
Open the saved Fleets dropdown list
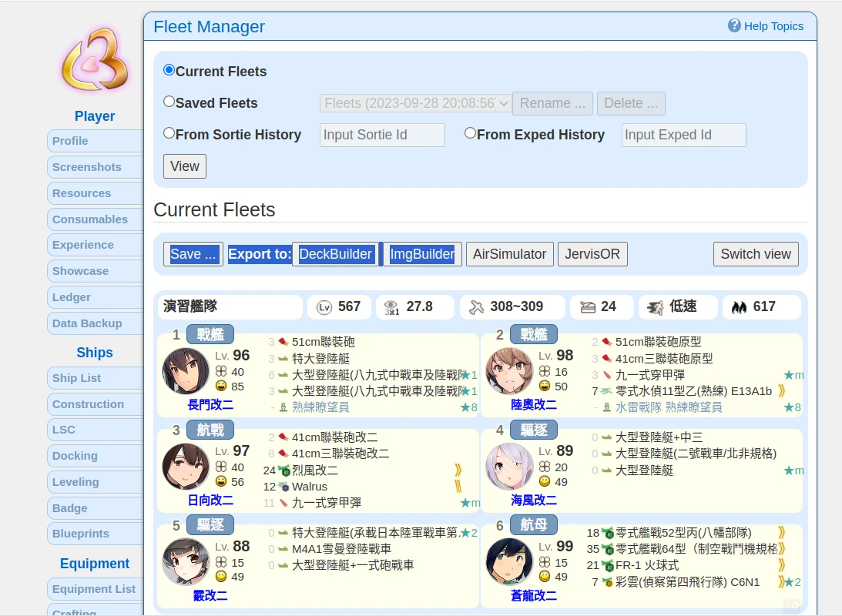(415, 103)
